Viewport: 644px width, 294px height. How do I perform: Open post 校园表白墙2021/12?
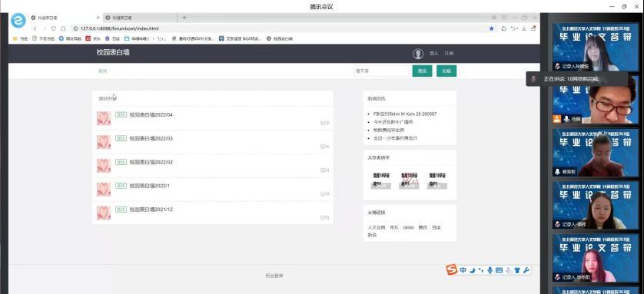(x=151, y=210)
